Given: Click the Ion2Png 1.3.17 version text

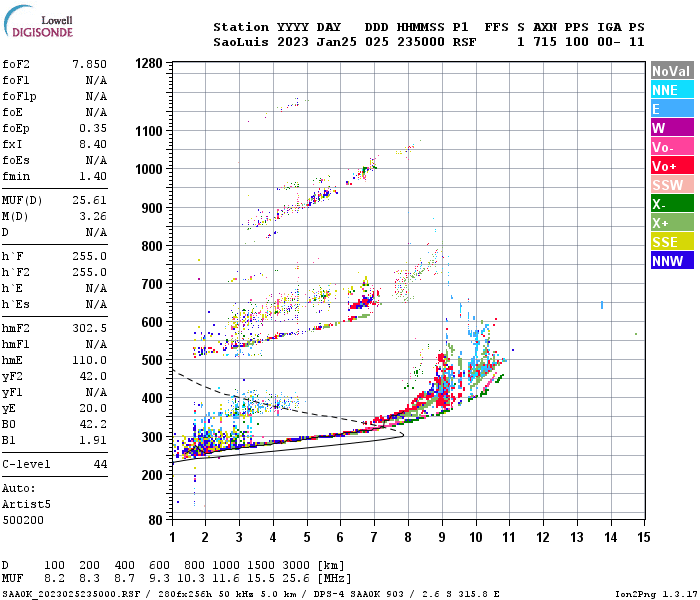Looking at the screenshot, I should pyautogui.click(x=655, y=594).
